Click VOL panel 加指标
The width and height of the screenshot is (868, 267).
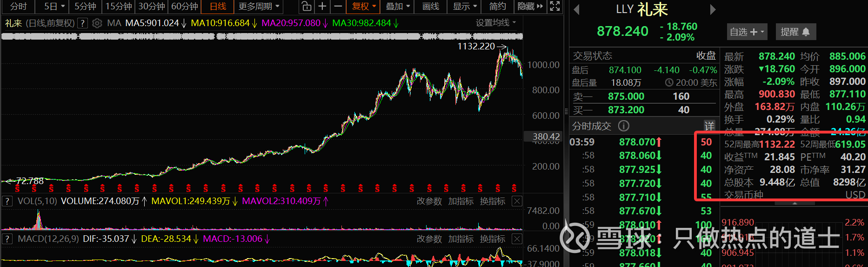(x=461, y=201)
